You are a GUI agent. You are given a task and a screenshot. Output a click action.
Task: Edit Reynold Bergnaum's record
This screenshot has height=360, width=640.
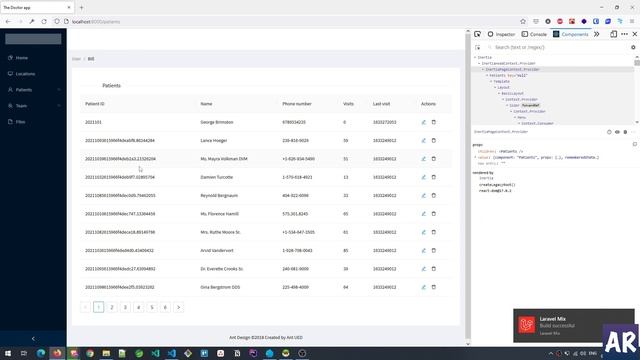coord(424,196)
